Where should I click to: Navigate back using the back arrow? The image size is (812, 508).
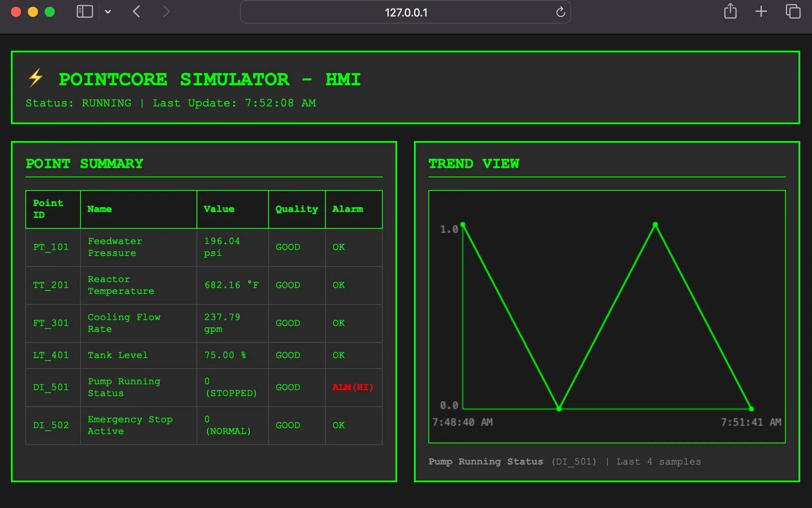[x=136, y=11]
